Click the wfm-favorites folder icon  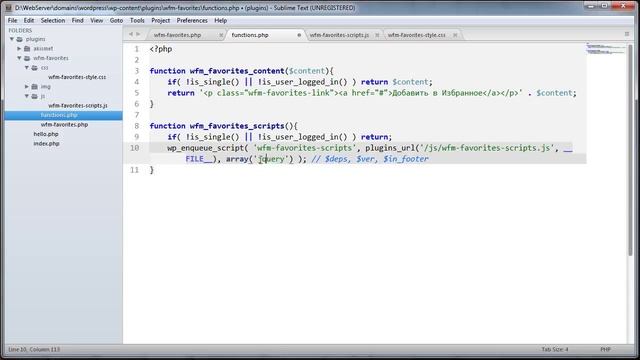27,58
